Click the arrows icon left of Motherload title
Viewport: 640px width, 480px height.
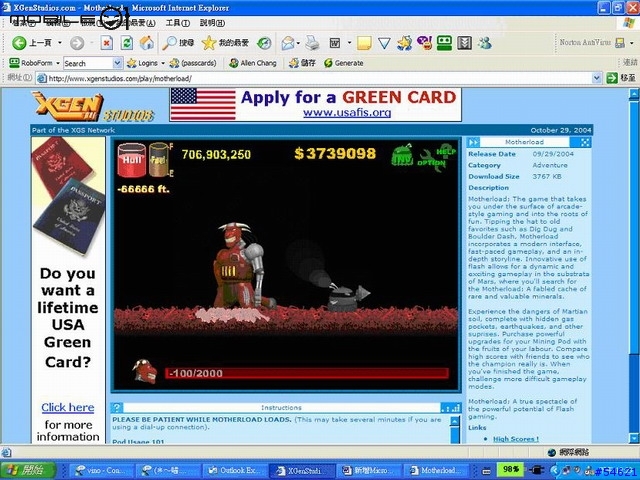pyautogui.click(x=473, y=142)
